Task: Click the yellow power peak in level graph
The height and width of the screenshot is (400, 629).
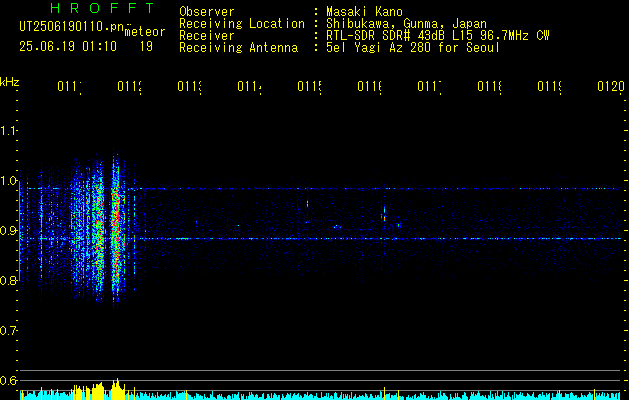Action: tap(117, 389)
